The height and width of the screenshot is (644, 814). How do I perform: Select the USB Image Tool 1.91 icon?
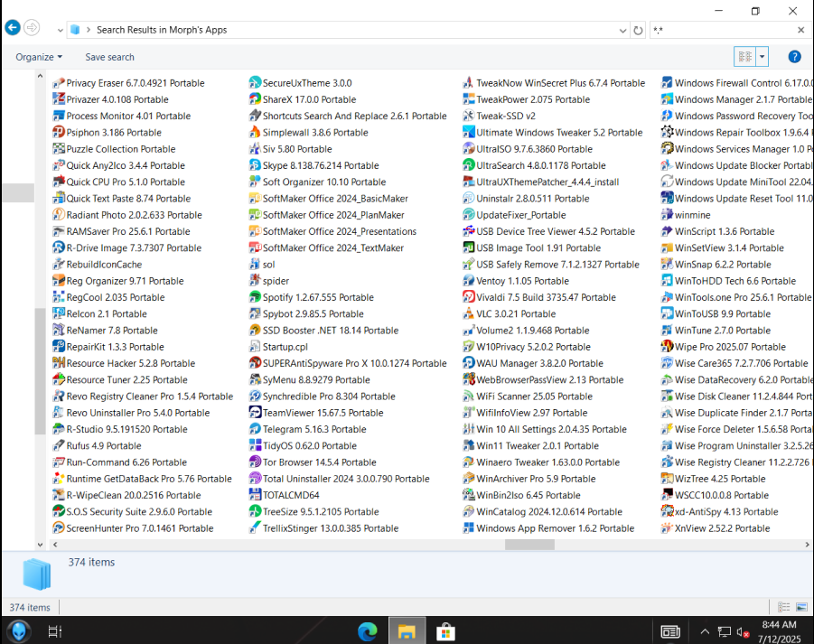pos(468,248)
